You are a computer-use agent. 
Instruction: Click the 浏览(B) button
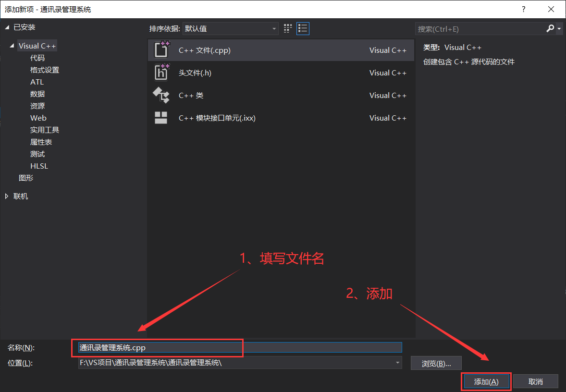click(436, 363)
